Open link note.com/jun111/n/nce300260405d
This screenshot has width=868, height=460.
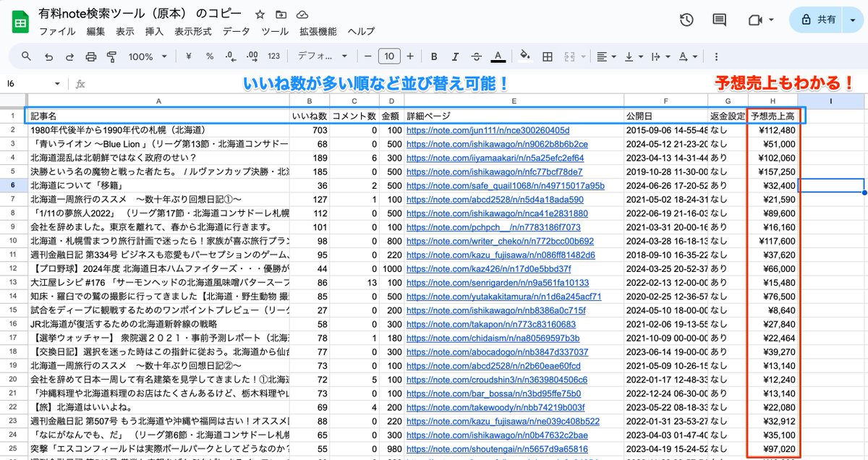tap(488, 130)
